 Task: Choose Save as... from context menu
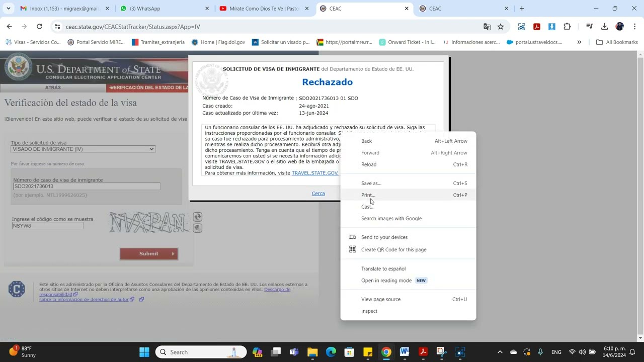coord(408,183)
